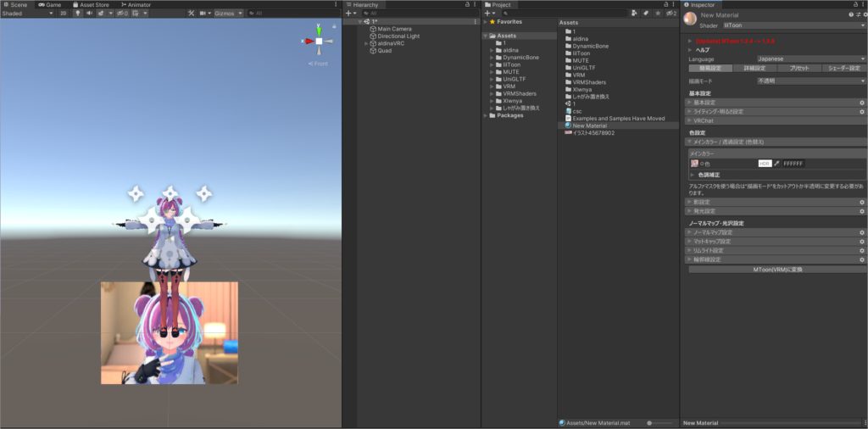Expand the aldinaVRC object in Hierarchy
Screen dimensions: 868x429
[366, 43]
